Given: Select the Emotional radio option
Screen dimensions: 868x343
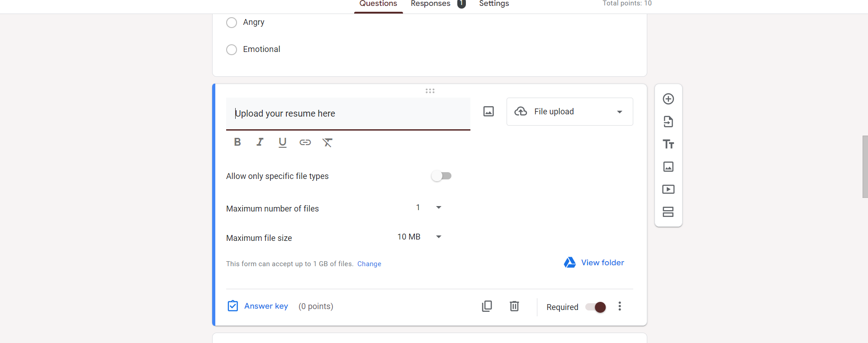Looking at the screenshot, I should click(232, 50).
